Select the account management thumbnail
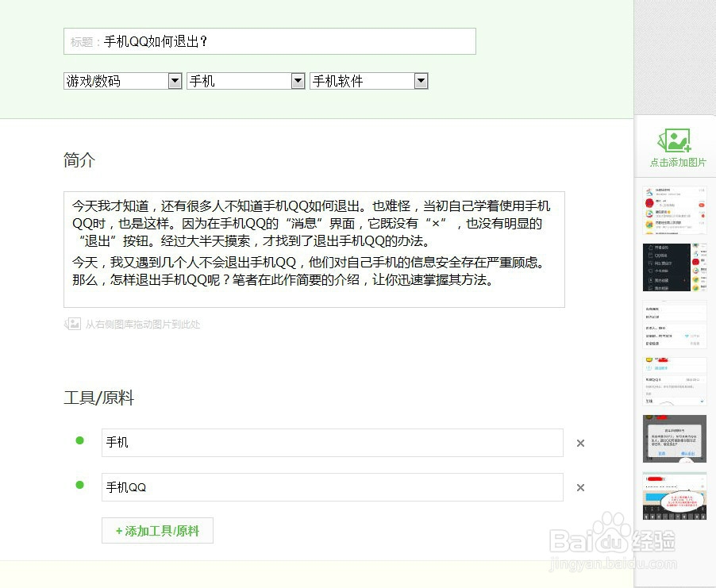Screen dimensions: 716x588 pos(675,381)
